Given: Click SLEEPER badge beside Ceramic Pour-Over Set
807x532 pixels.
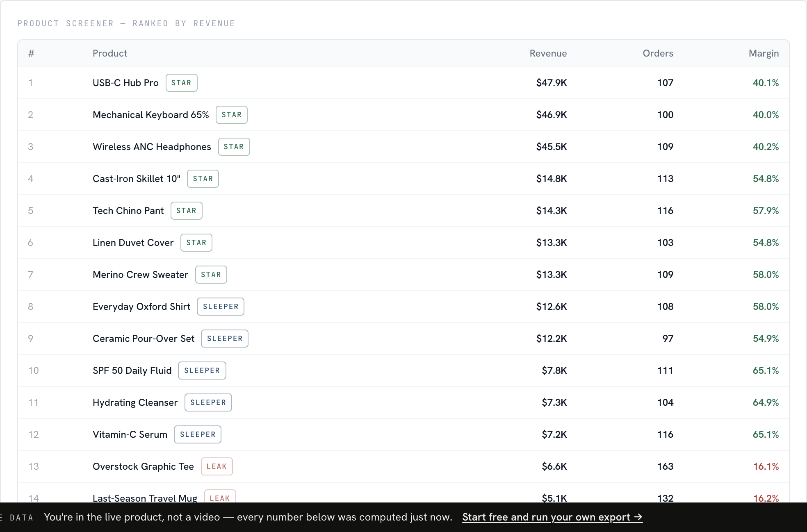Looking at the screenshot, I should [225, 339].
